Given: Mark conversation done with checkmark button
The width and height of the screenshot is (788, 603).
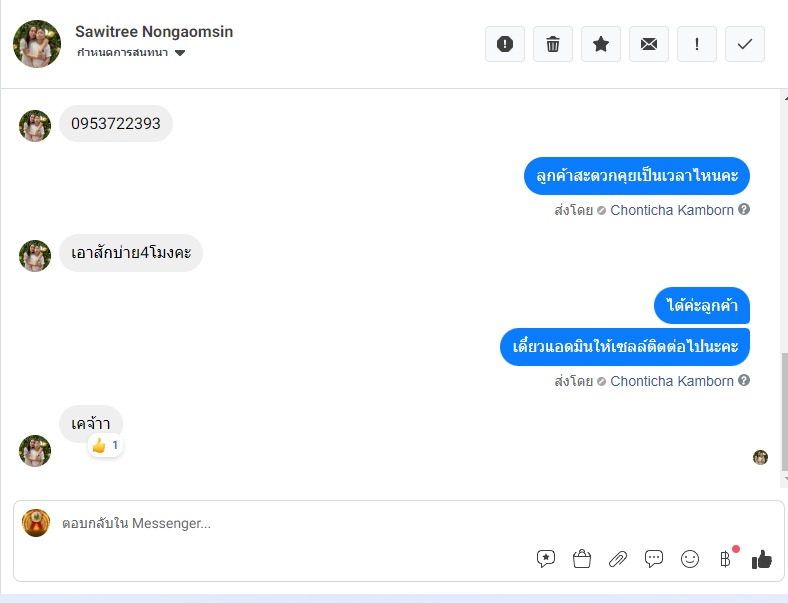Looking at the screenshot, I should pos(745,44).
